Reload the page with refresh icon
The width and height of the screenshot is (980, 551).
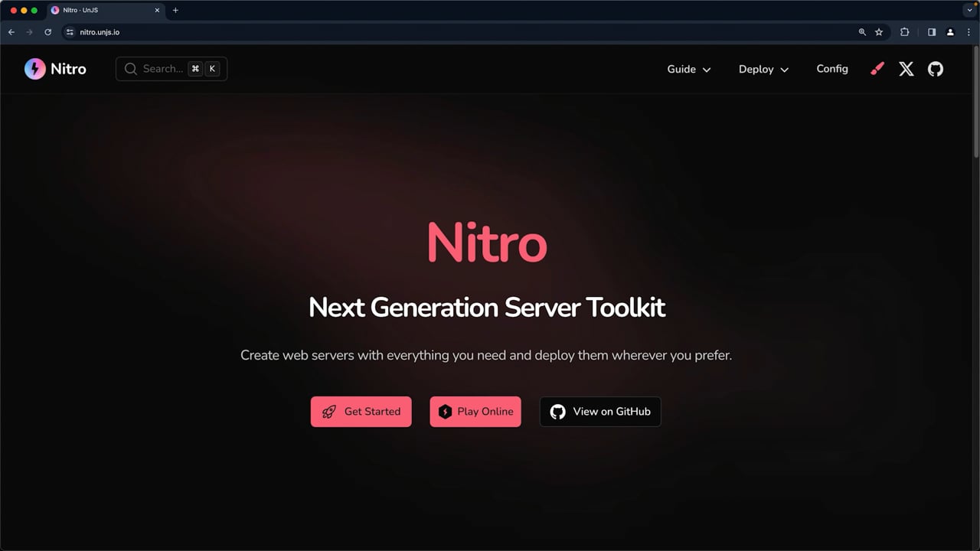coord(48,32)
